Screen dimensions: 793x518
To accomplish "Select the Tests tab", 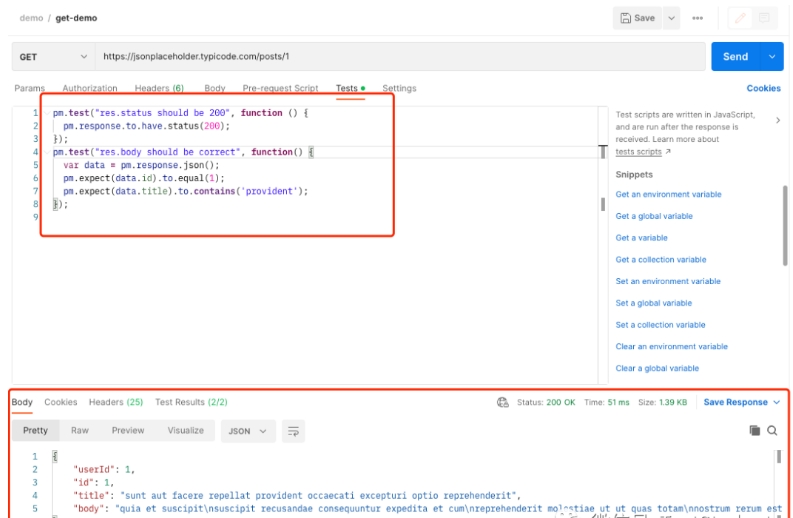I will click(x=350, y=88).
